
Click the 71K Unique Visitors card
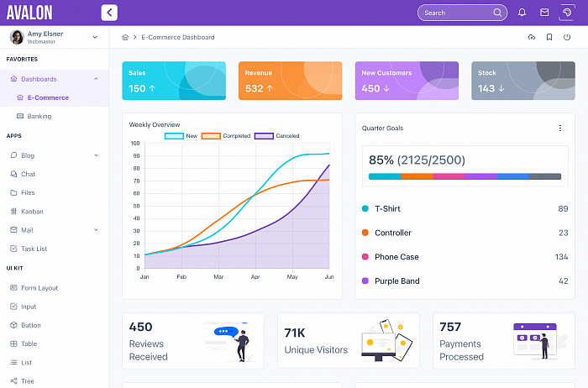[x=349, y=341]
